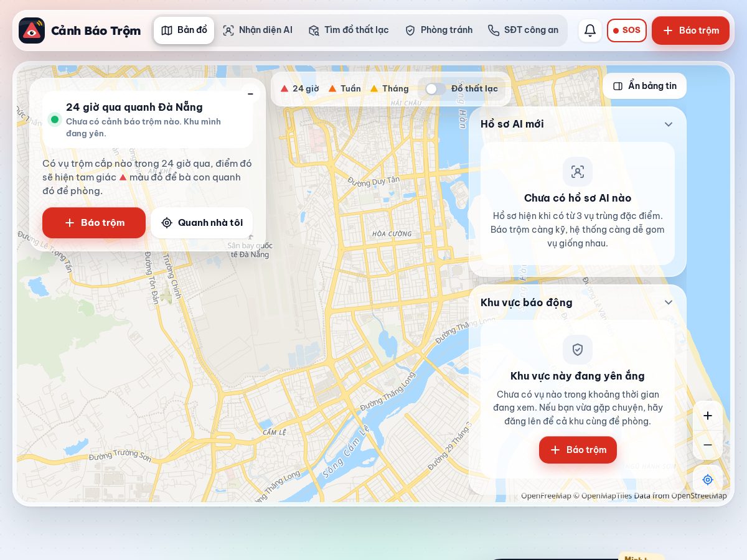The width and height of the screenshot is (747, 560).
Task: Click the Đường Duy Tân road label
Action: [374, 181]
